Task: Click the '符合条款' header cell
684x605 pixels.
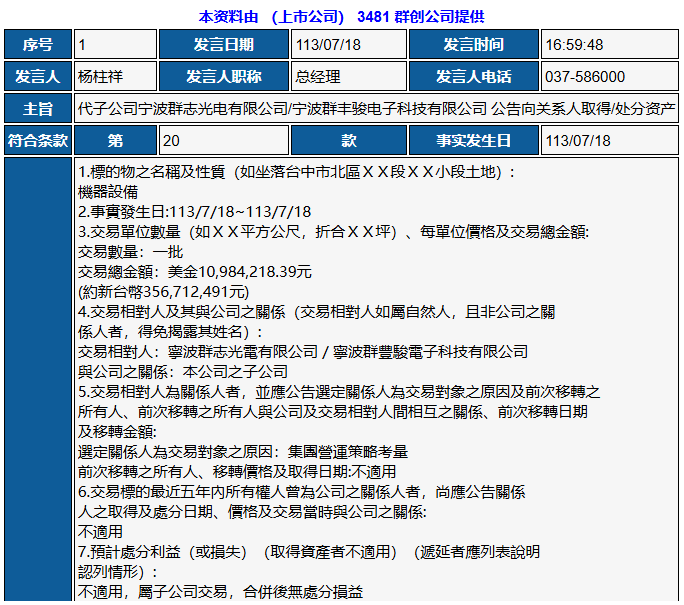Action: pyautogui.click(x=38, y=140)
